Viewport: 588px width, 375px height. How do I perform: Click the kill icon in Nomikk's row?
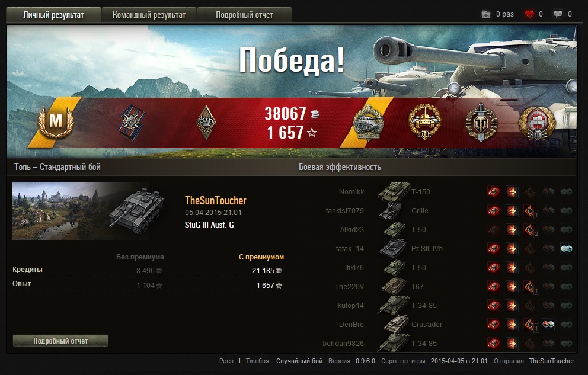click(x=494, y=192)
